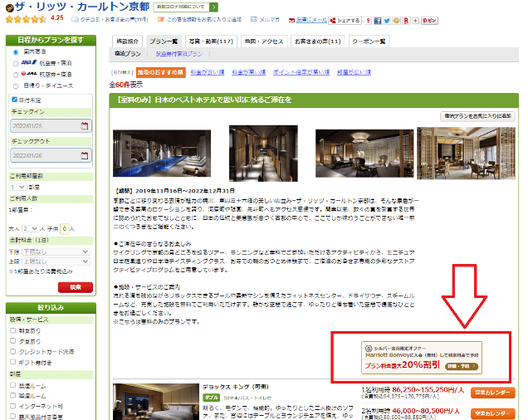Open the 航空券付宿泊プラン link

(179, 54)
